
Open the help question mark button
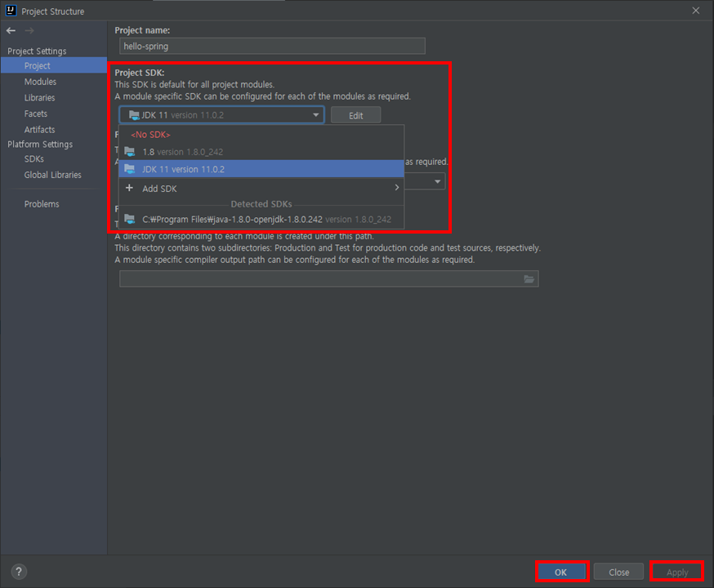pyautogui.click(x=19, y=572)
